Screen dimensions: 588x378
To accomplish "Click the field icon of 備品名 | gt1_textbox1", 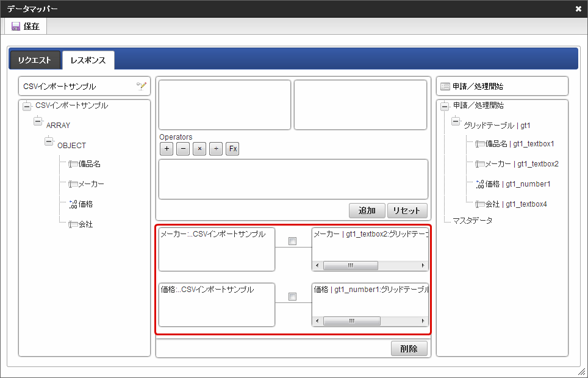I will [x=480, y=144].
